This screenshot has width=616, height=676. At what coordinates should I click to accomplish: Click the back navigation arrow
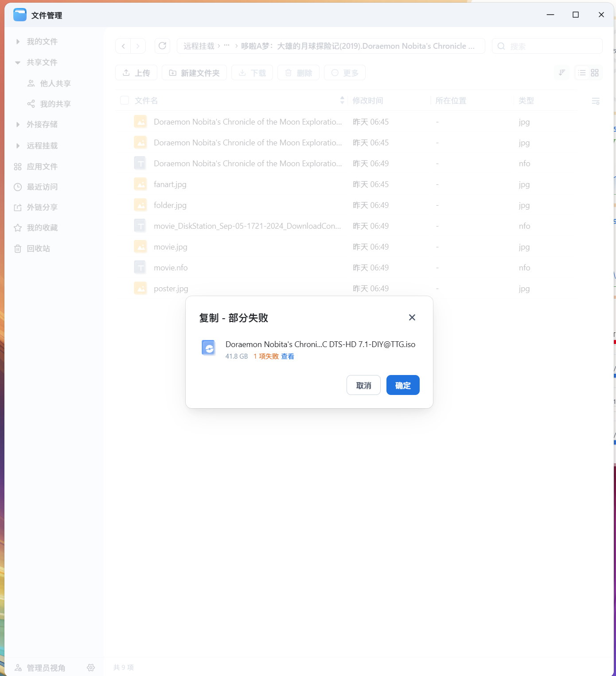(x=123, y=46)
